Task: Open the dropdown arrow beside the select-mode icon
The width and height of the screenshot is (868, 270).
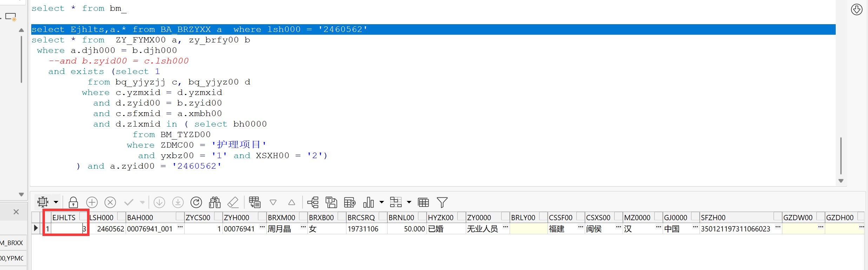Action: coord(56,202)
